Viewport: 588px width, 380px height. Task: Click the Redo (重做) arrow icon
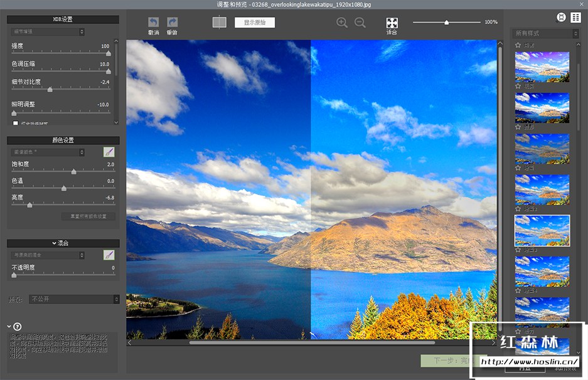coord(172,22)
